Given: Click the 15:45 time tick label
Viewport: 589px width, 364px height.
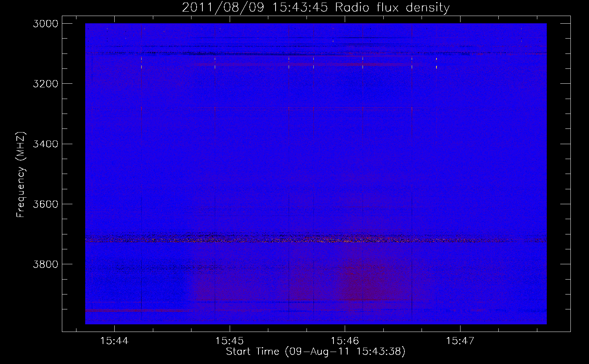Looking at the screenshot, I should (230, 341).
